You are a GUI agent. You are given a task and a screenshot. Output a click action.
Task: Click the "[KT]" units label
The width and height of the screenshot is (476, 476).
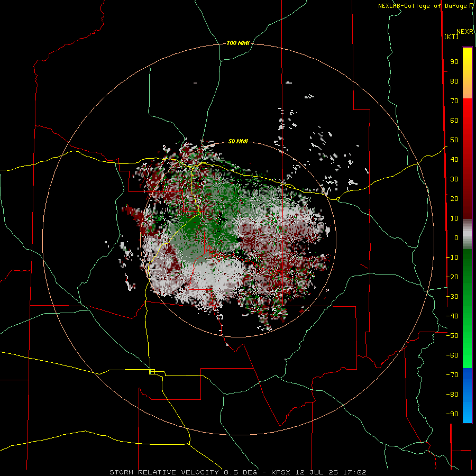451,36
